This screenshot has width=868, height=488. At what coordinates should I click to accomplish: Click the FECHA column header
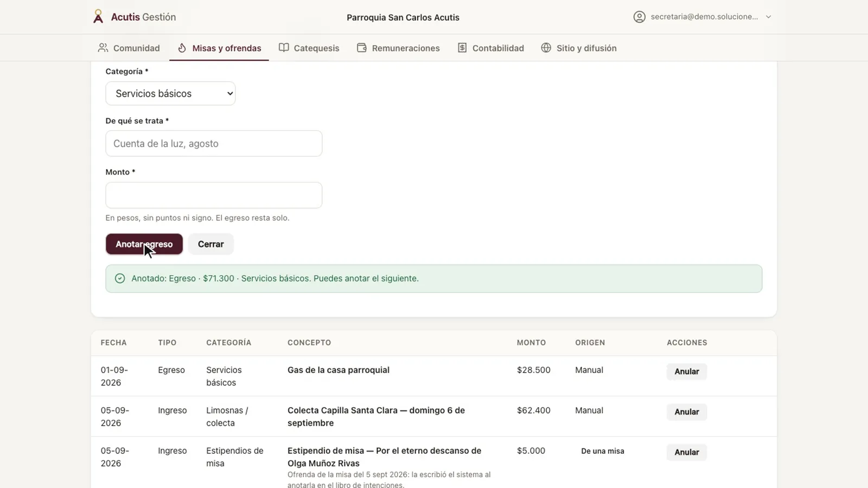click(113, 343)
